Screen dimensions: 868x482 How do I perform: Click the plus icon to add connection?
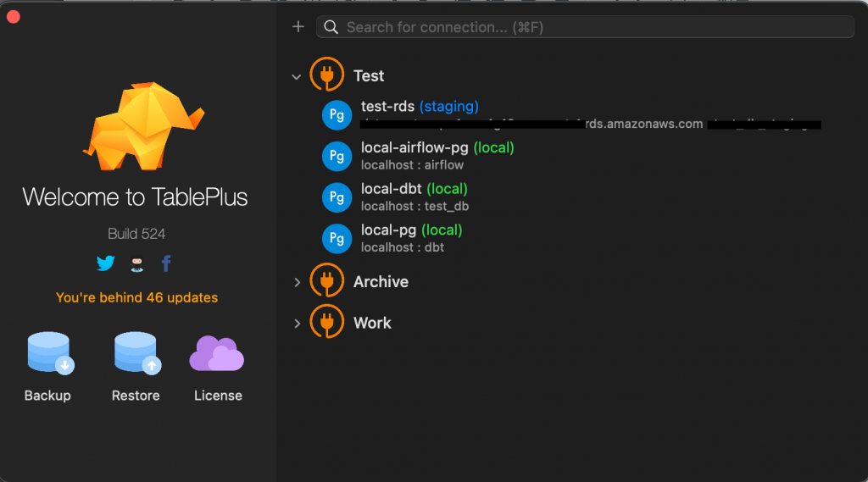point(298,26)
